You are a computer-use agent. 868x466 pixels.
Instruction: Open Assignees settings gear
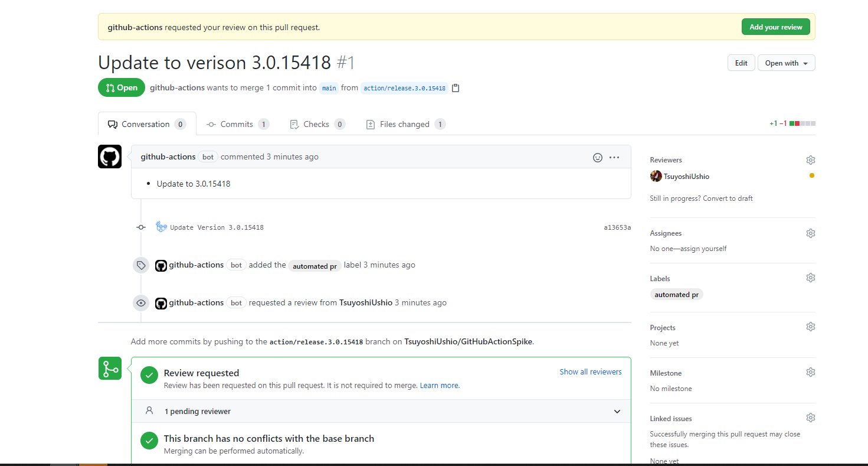pyautogui.click(x=811, y=233)
